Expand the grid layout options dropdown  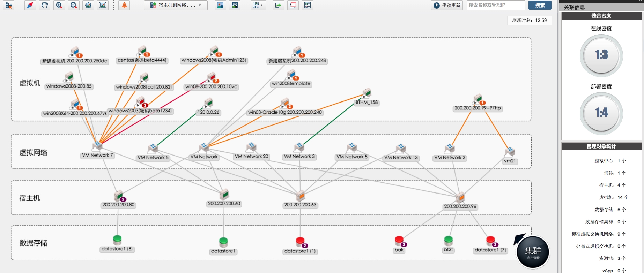click(x=258, y=5)
